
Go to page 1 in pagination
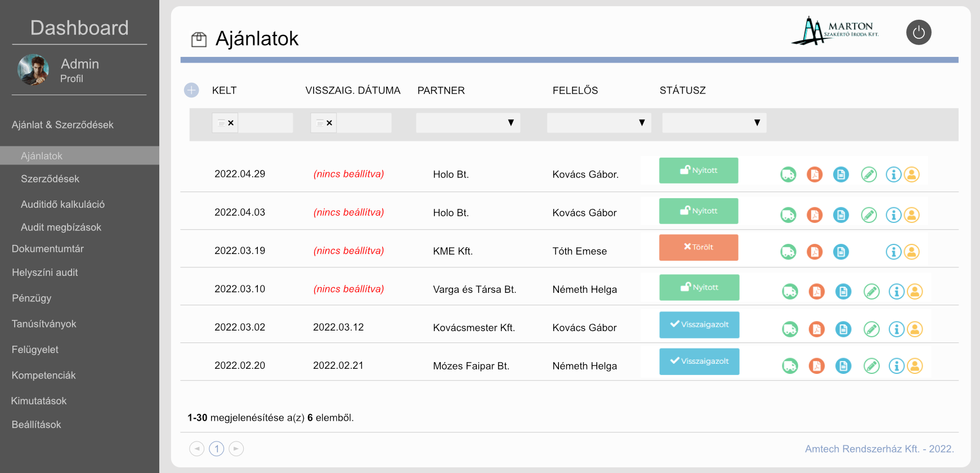217,449
